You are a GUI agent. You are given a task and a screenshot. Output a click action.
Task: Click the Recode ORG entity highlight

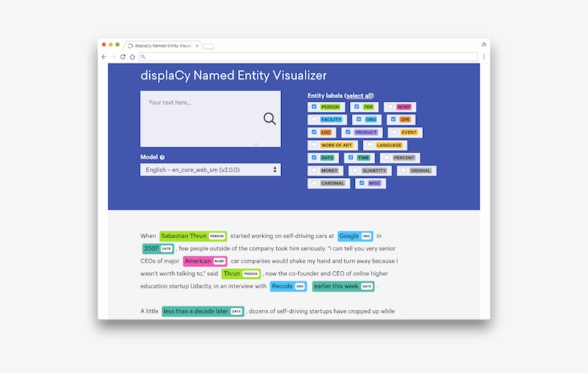point(288,286)
